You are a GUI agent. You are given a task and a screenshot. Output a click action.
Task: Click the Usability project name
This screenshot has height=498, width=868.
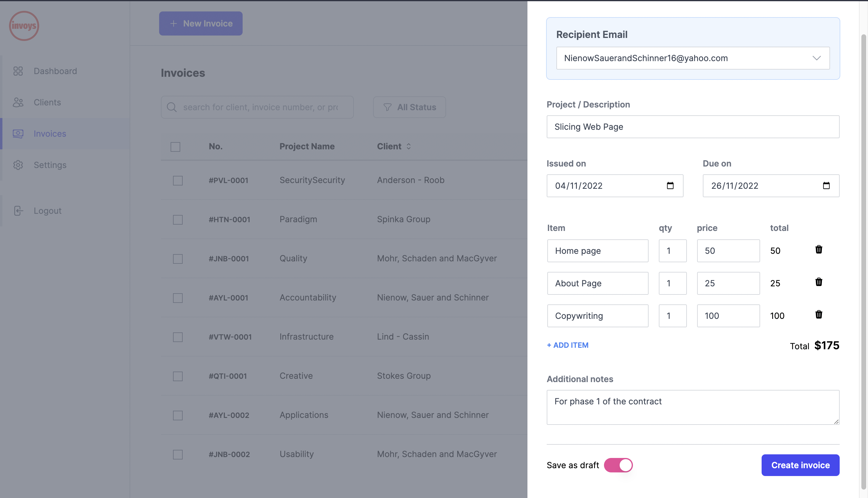pyautogui.click(x=296, y=454)
